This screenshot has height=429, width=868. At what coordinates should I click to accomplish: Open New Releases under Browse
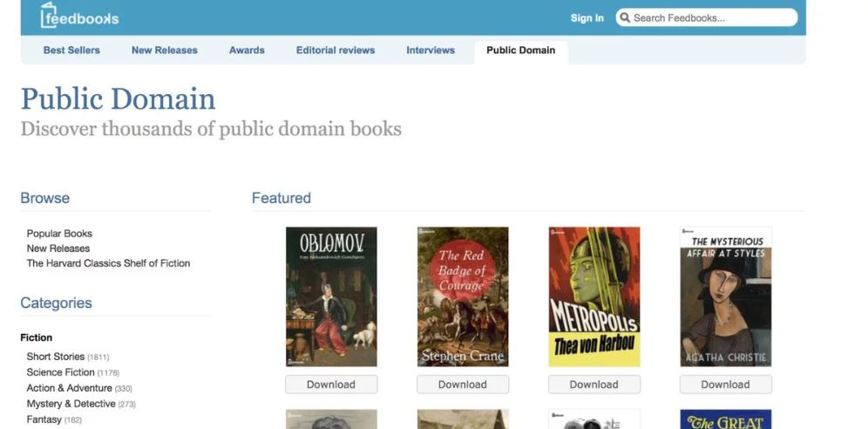pyautogui.click(x=58, y=249)
